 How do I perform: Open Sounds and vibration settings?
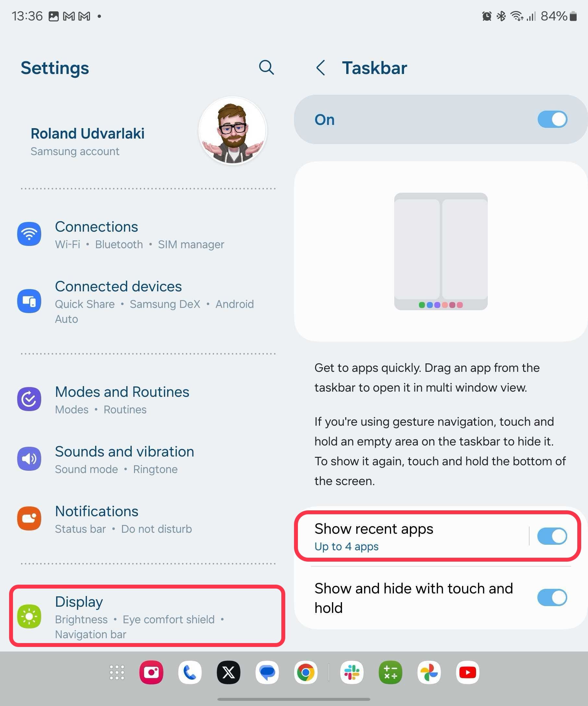tap(147, 459)
